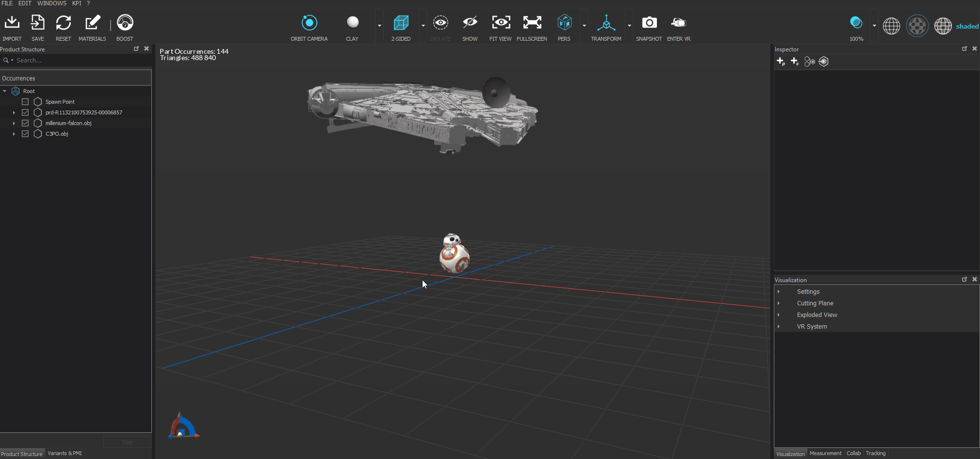Open the Edit menu
Image resolution: width=980 pixels, height=459 pixels.
[25, 3]
